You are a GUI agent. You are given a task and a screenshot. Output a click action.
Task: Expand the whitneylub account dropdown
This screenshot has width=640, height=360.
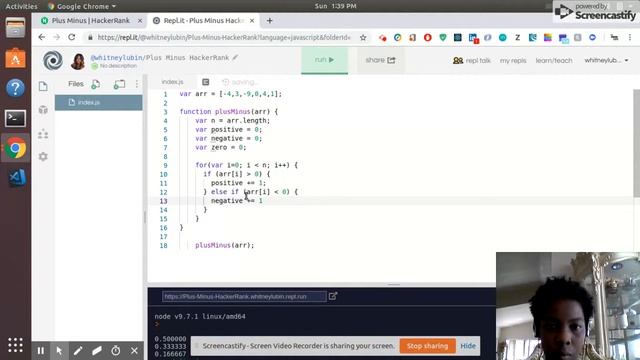tap(606, 60)
